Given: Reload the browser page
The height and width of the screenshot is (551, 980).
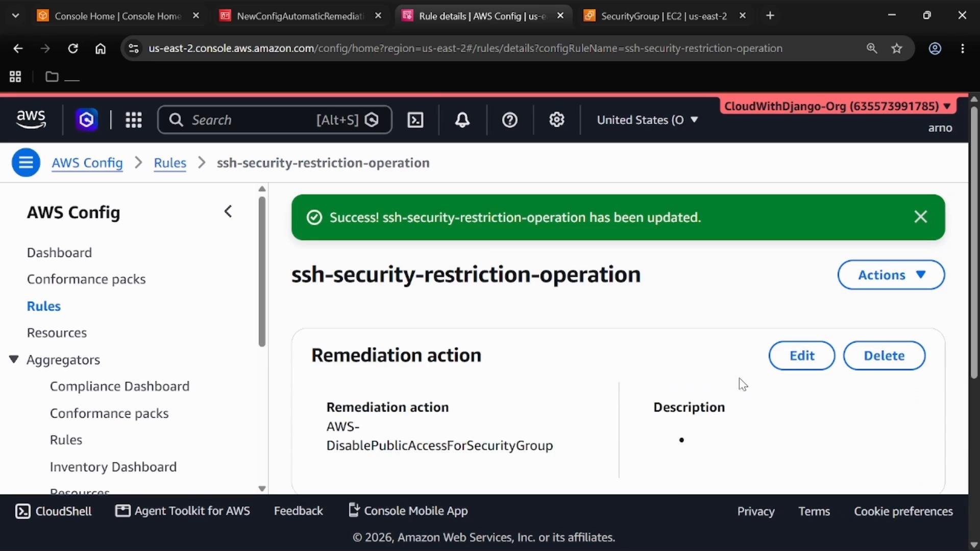Looking at the screenshot, I should click(x=73, y=48).
